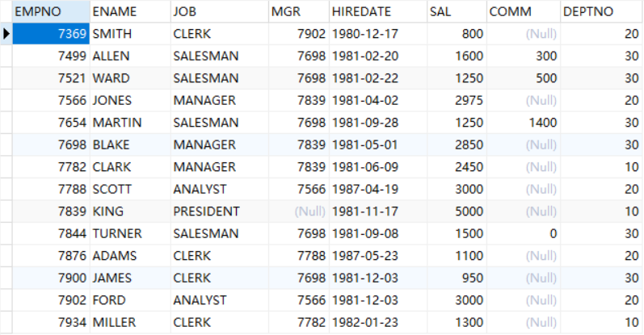Image resolution: width=644 pixels, height=335 pixels.
Task: Select the PRESIDENT job cell
Action: (220, 211)
